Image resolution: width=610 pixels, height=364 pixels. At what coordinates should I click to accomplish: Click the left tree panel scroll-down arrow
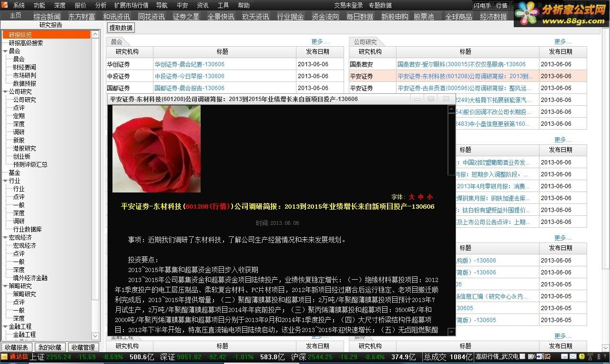pos(95,336)
